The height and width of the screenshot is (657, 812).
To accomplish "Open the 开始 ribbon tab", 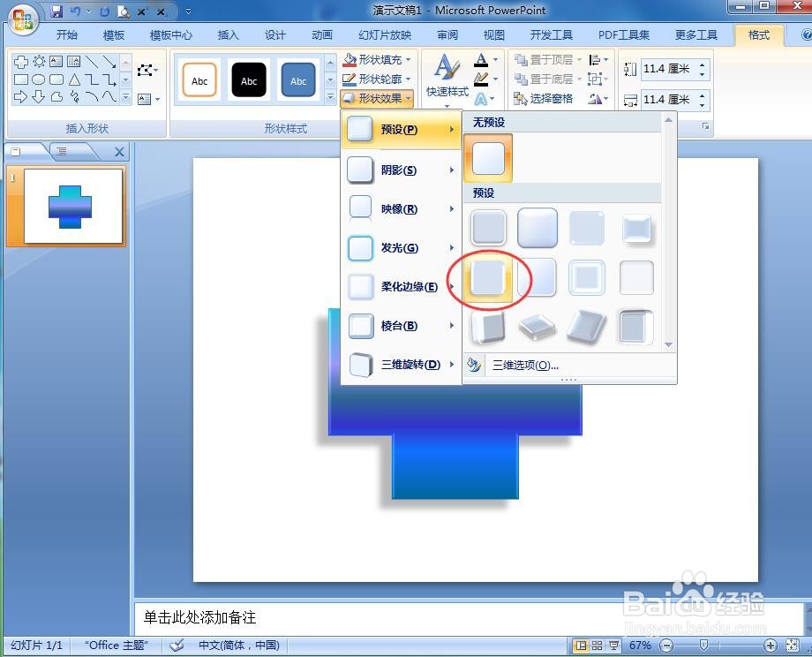I will point(67,35).
